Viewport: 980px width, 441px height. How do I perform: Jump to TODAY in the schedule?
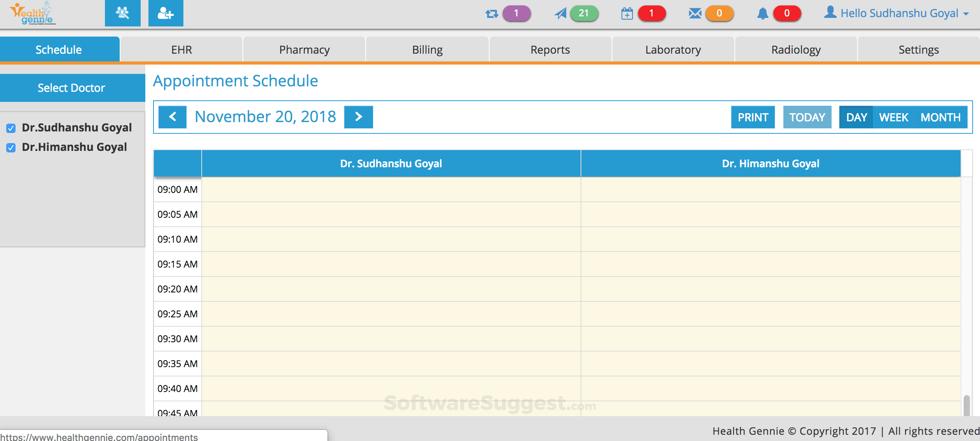point(807,117)
